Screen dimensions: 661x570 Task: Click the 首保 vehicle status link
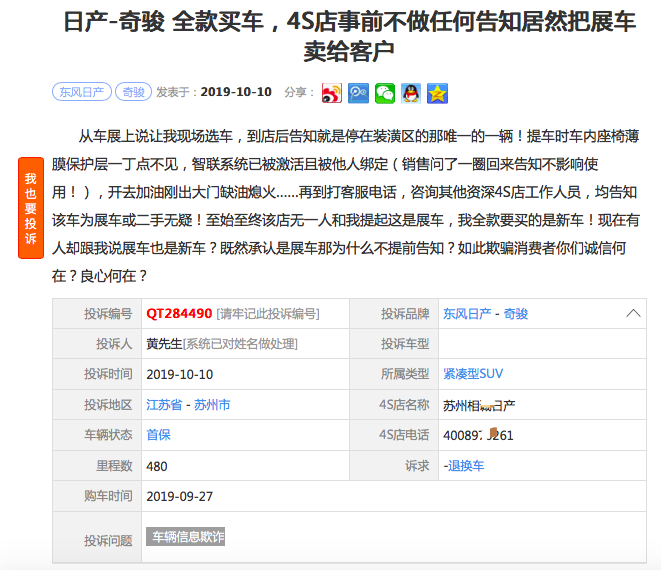point(158,435)
